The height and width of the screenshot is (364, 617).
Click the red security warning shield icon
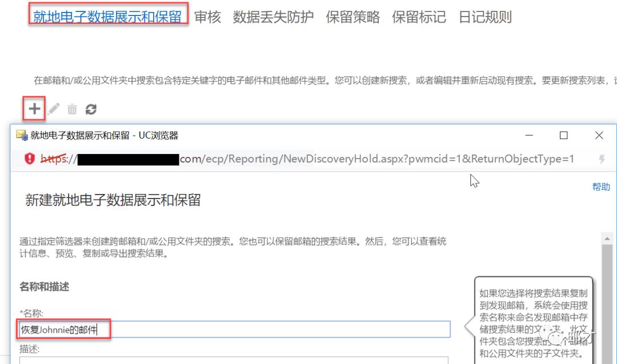coord(30,159)
